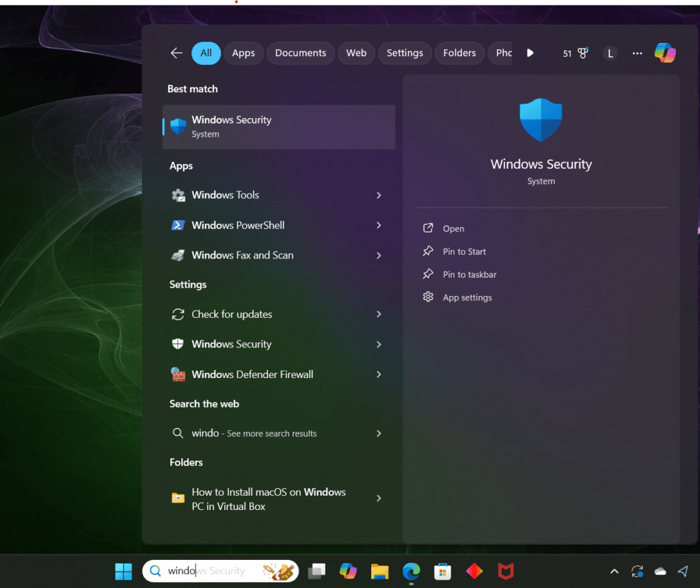700x588 pixels.
Task: Open Microsoft Edge from the taskbar
Action: [x=411, y=571]
